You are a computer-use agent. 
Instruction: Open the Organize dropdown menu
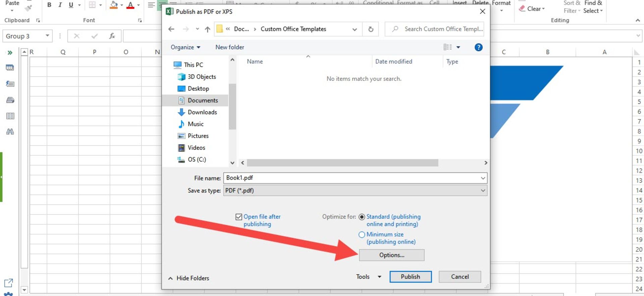185,47
